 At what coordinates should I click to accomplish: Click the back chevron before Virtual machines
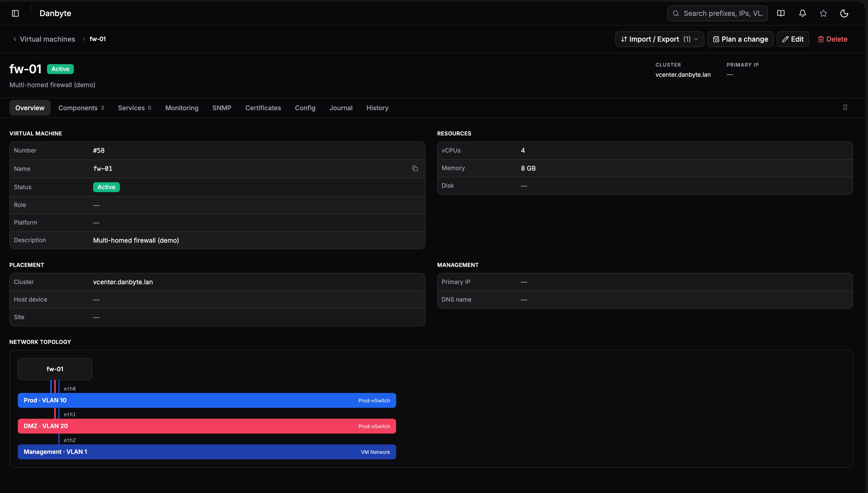coord(15,39)
